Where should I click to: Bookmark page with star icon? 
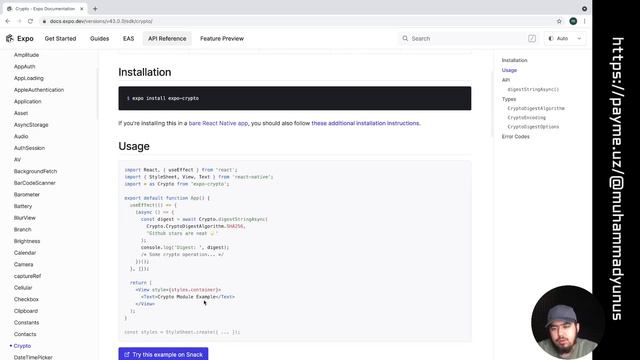coord(559,21)
